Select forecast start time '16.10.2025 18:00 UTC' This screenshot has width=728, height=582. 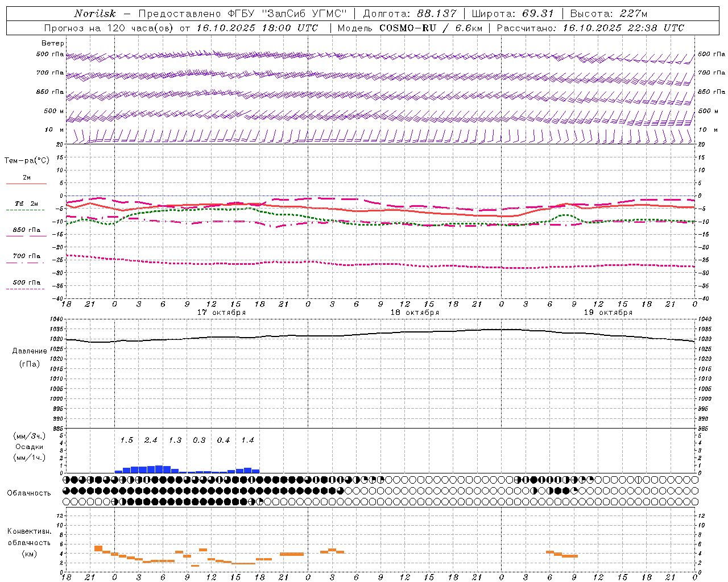tap(258, 28)
